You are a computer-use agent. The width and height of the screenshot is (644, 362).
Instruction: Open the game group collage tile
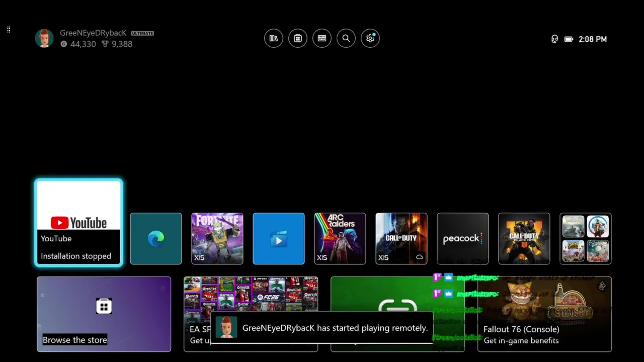coord(586,238)
